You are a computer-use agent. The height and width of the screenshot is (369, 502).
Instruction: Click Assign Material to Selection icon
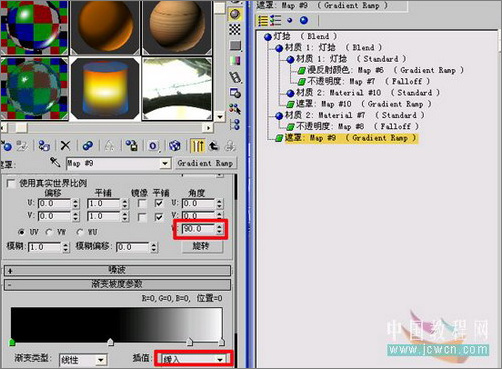(x=44, y=146)
